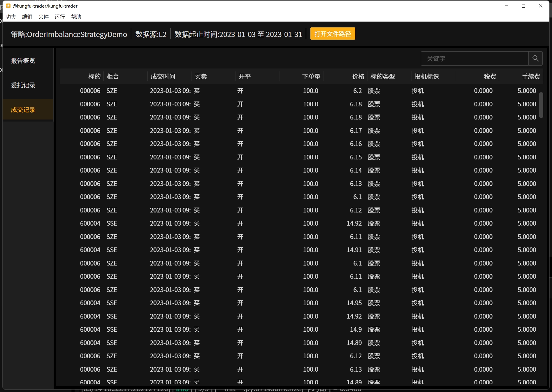The image size is (552, 392).
Task: Click the 标的类型 column header
Action: pyautogui.click(x=382, y=76)
